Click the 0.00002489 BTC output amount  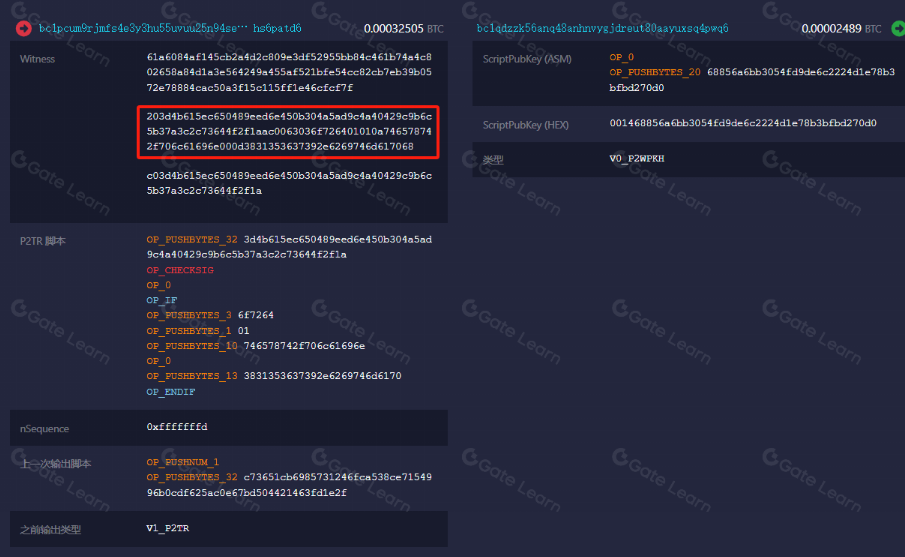842,28
